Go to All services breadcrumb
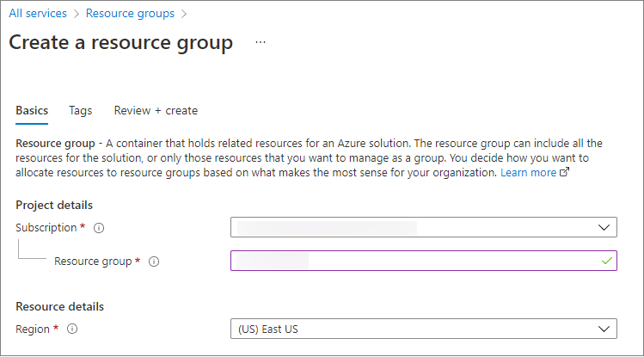Viewport: 644px width, 357px height. click(38, 14)
